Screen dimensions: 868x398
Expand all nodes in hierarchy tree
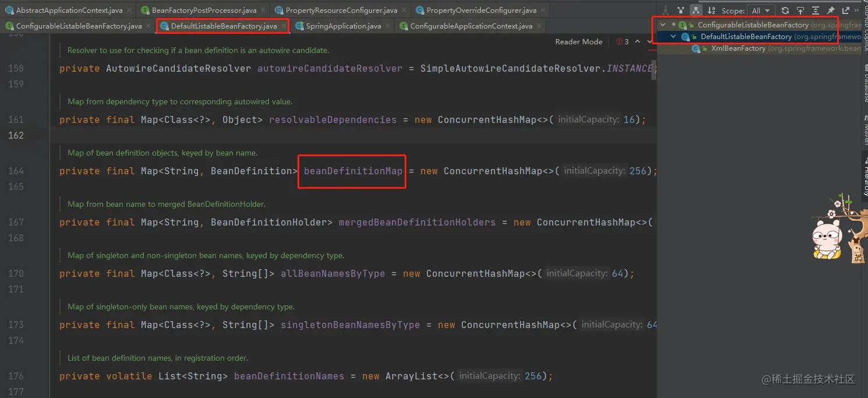816,10
